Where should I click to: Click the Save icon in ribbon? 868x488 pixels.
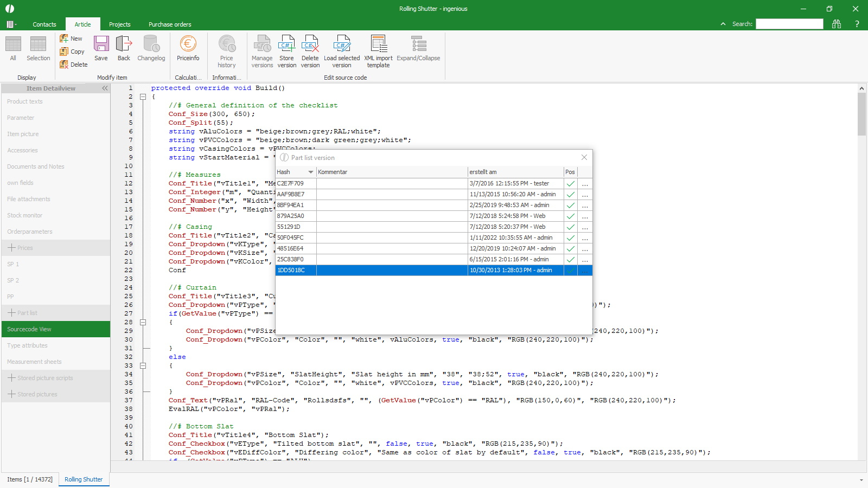point(101,49)
